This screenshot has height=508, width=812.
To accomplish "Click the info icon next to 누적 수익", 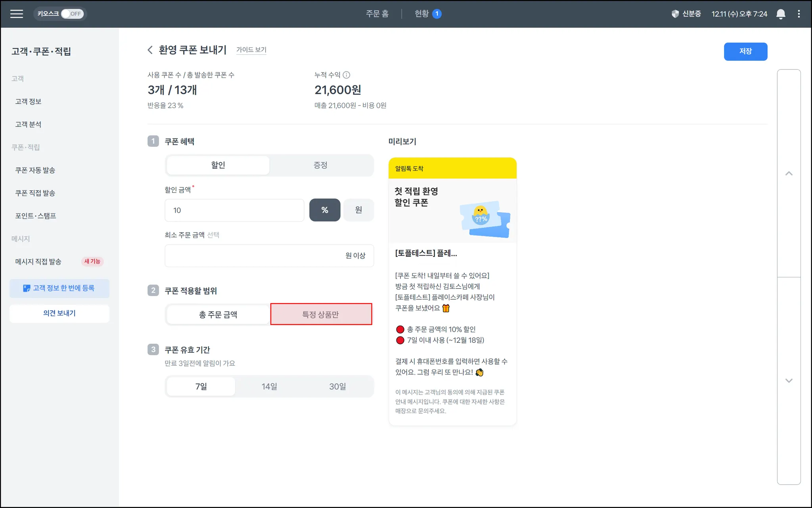I will coord(346,75).
